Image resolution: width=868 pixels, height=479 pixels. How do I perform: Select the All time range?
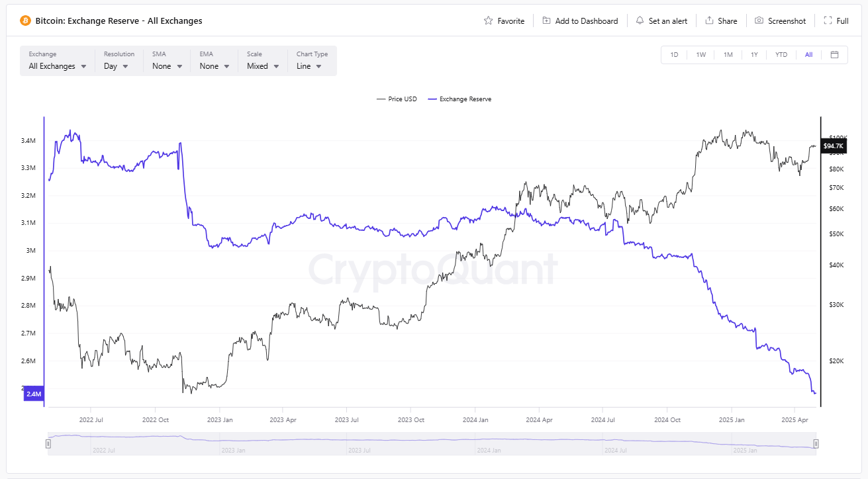click(808, 55)
